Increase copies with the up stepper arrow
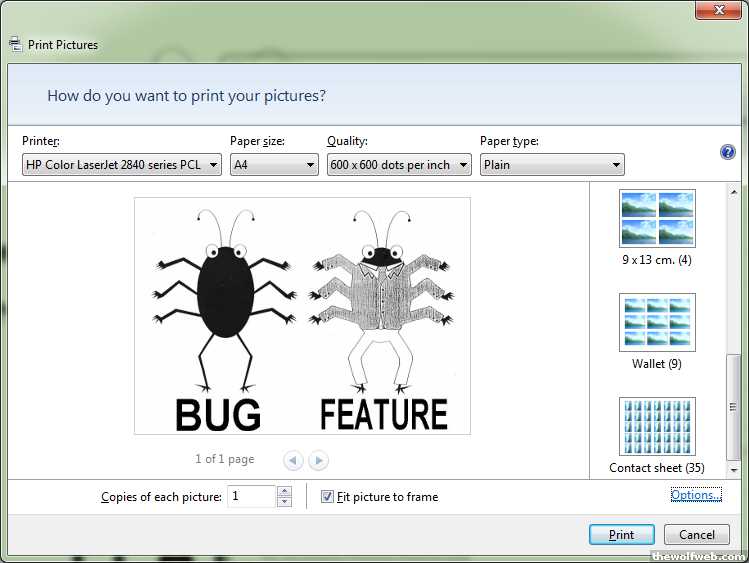The height and width of the screenshot is (563, 749). (x=284, y=491)
